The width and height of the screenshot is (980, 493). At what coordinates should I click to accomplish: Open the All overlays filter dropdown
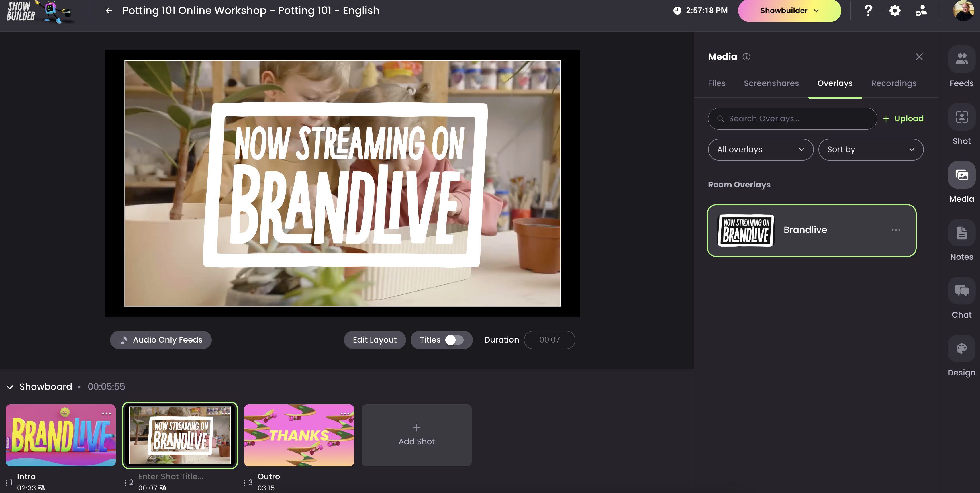[x=761, y=150]
